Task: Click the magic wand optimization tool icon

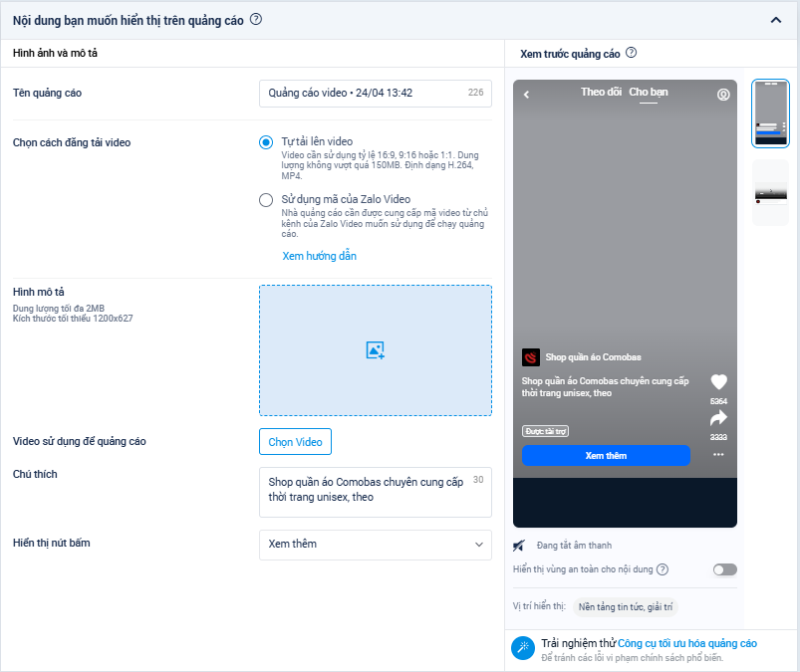Action: [x=522, y=649]
